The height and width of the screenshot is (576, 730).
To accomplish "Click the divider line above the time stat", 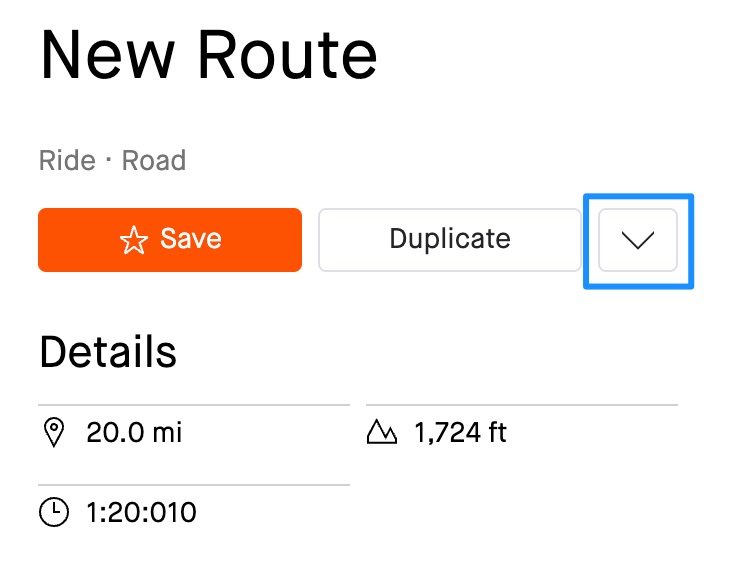I will (194, 485).
